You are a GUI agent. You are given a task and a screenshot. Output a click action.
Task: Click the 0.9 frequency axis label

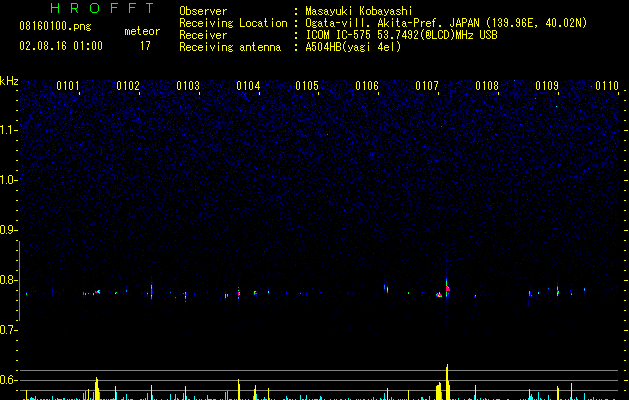[8, 230]
